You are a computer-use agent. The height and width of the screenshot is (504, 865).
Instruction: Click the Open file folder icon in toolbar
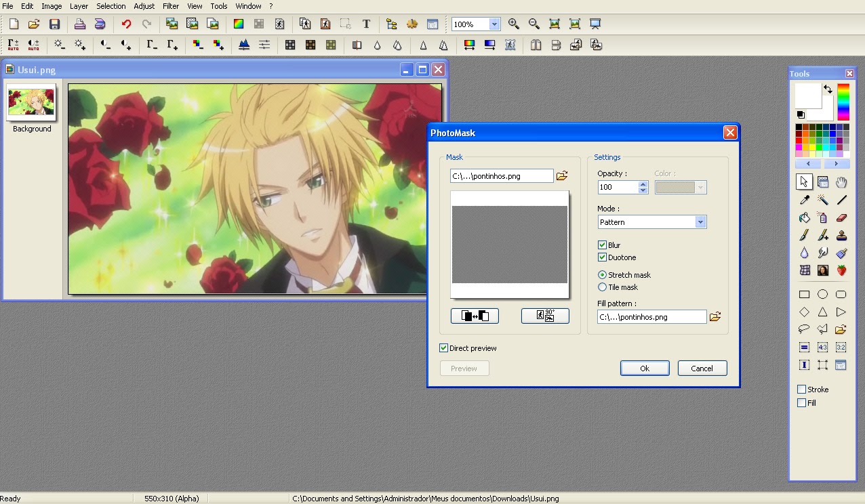pyautogui.click(x=34, y=24)
